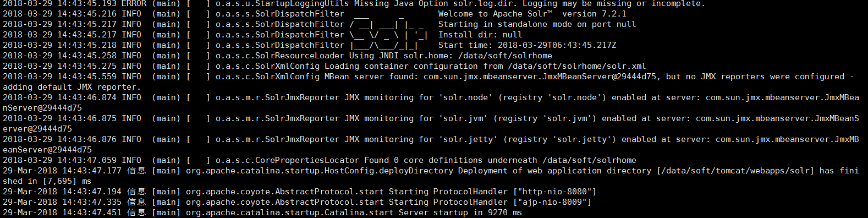The width and height of the screenshot is (868, 218).
Task: Click the timestamp 14:43:47.451
Action: point(92,212)
